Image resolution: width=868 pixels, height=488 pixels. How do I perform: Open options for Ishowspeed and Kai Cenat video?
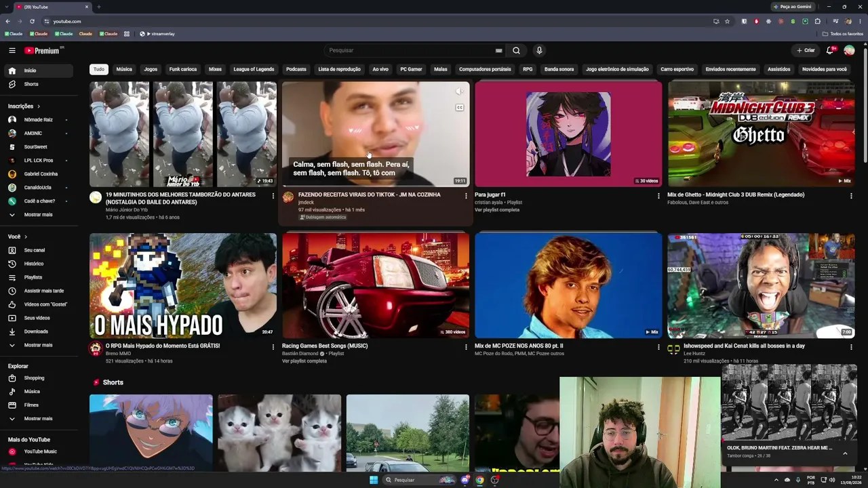[x=851, y=347]
